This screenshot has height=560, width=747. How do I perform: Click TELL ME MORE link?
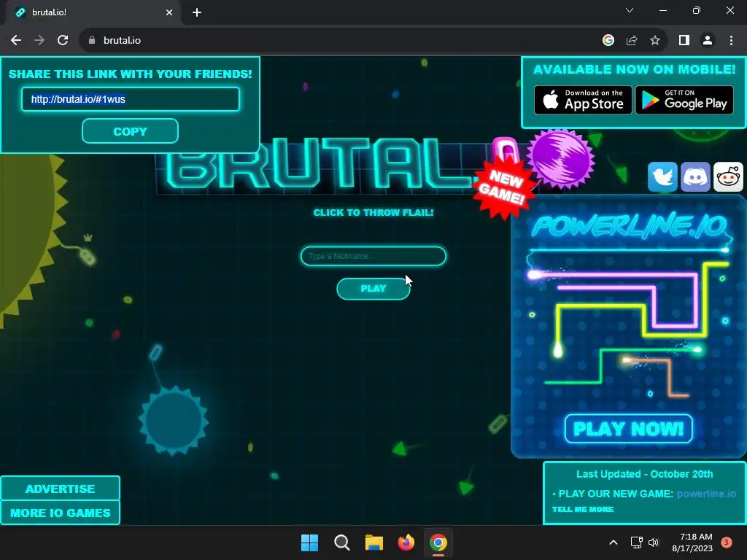click(583, 509)
